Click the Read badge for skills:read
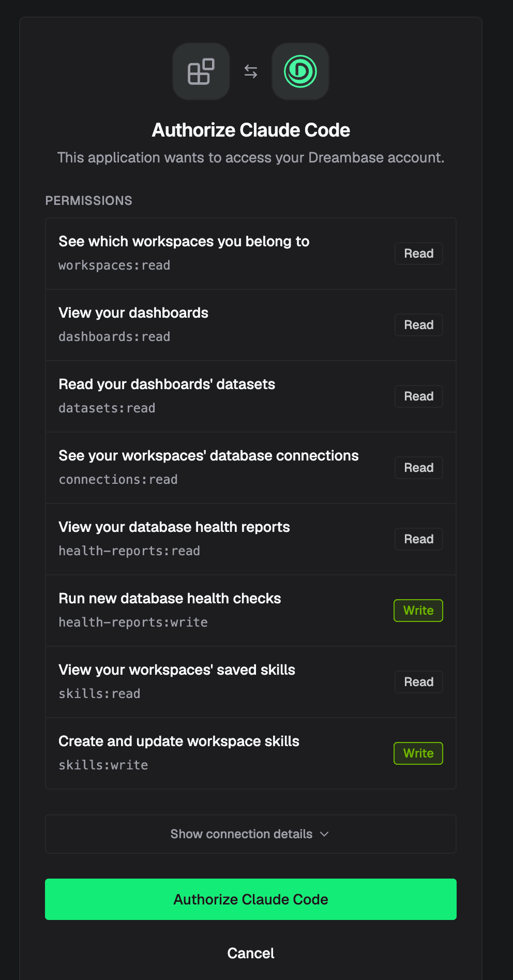513x980 pixels. (x=419, y=682)
